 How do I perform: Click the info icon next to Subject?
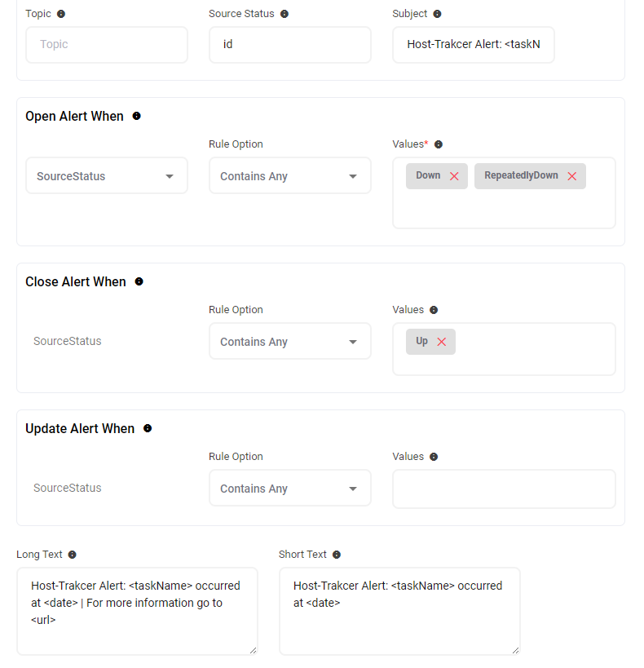(x=437, y=14)
